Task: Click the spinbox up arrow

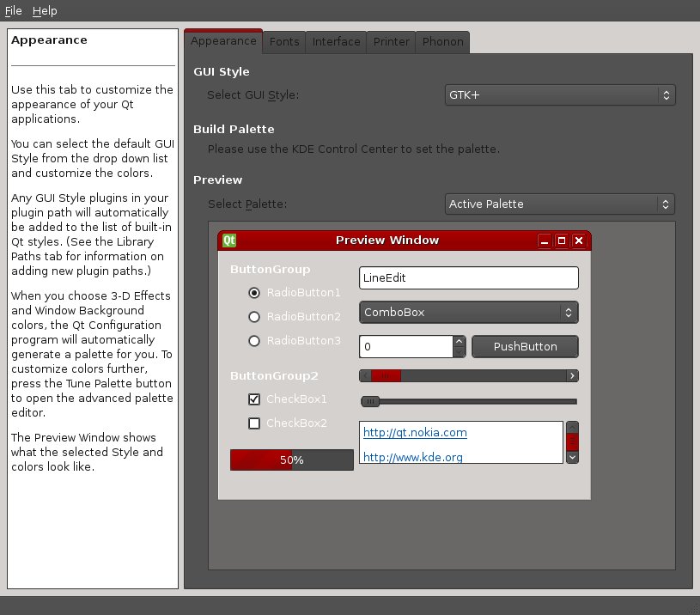Action: [460, 341]
